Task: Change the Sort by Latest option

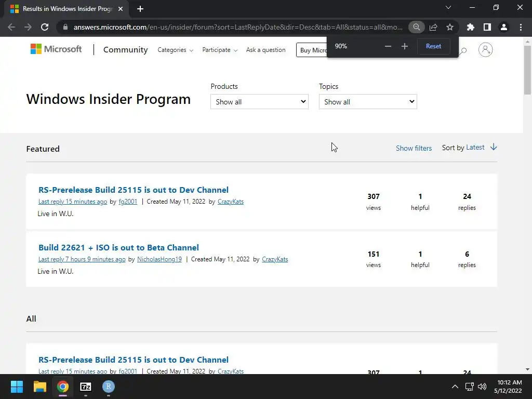Action: point(475,147)
